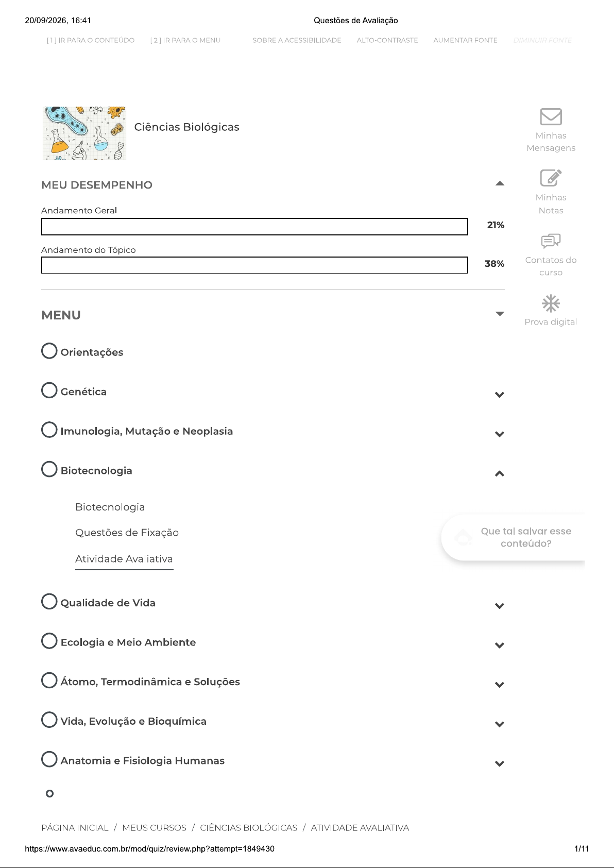Click the Contatos do curso chat icon
This screenshot has height=868, width=614.
(x=551, y=241)
